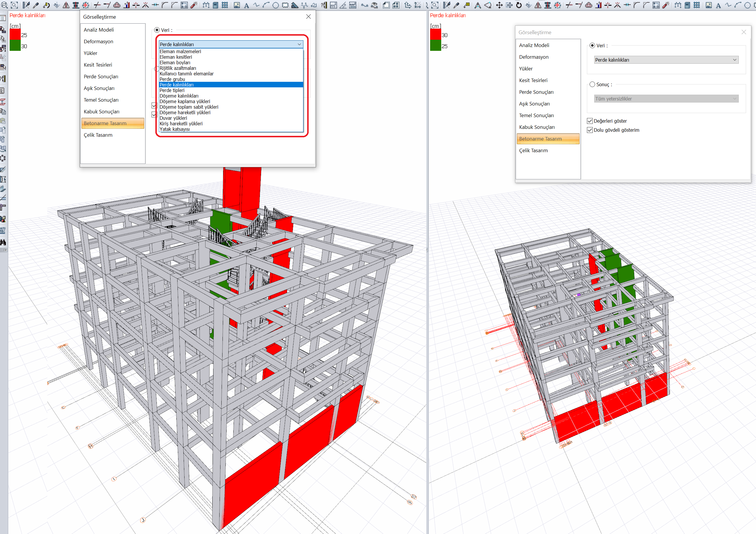The width and height of the screenshot is (756, 534).
Task: Click the circle drawing tool in left toolbar
Action: point(276,5)
